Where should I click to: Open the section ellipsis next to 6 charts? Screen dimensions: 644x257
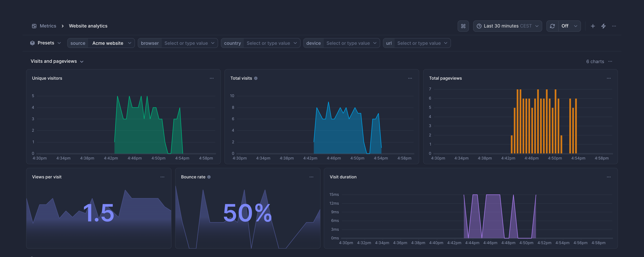[x=610, y=61]
